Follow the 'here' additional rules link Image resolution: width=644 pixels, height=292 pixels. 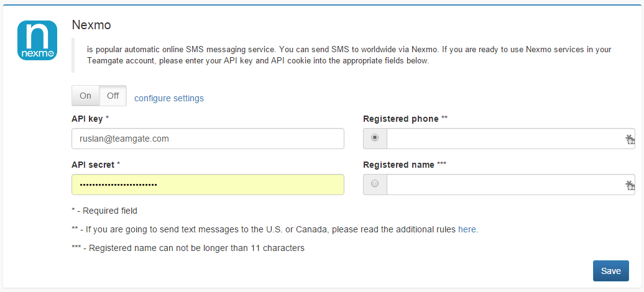point(467,230)
